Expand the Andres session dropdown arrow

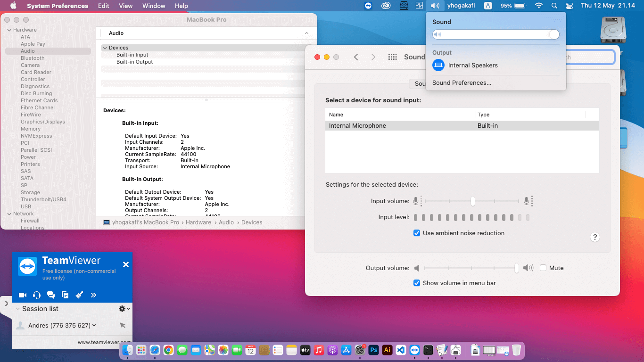[x=94, y=325]
